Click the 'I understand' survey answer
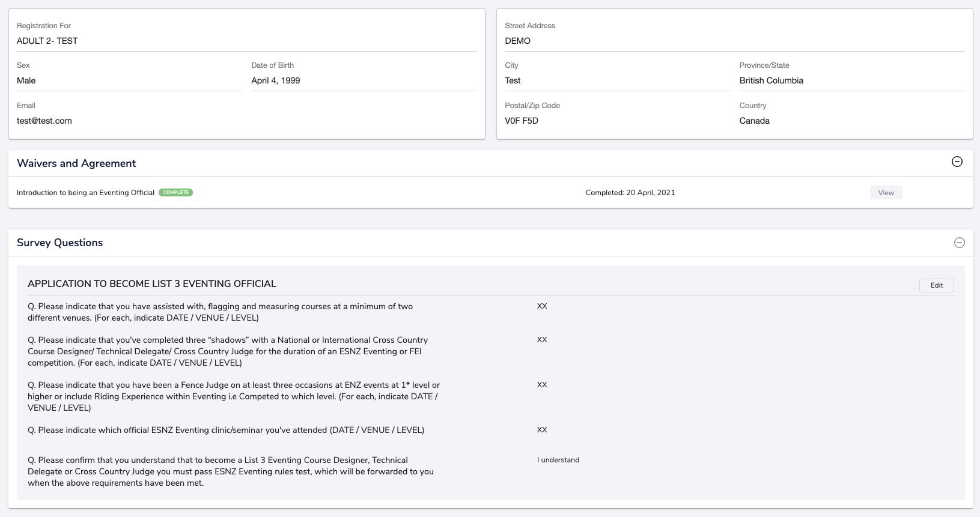The width and height of the screenshot is (980, 517). [558, 460]
